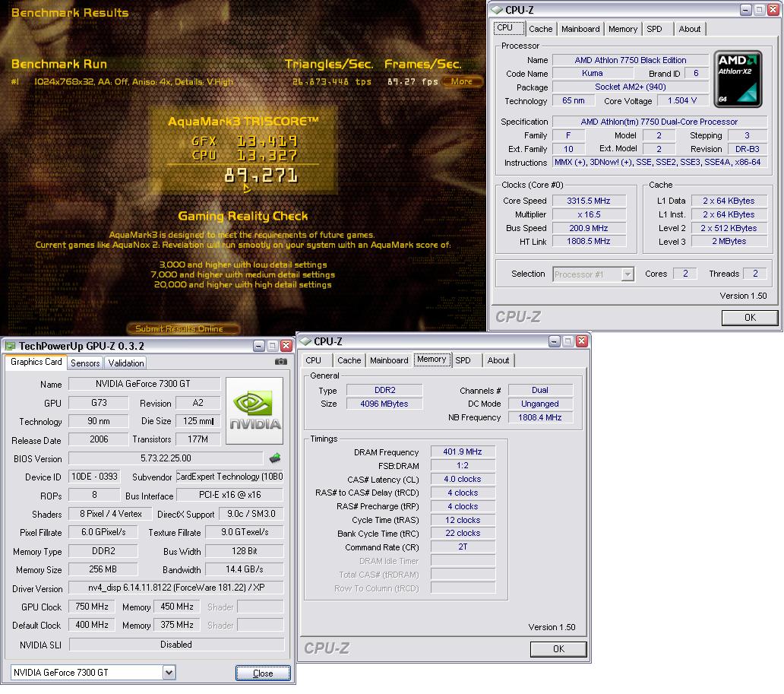Click the Bandwidth 14.4 GB/s value
Screen dimensions: 784x694
pyautogui.click(x=245, y=569)
